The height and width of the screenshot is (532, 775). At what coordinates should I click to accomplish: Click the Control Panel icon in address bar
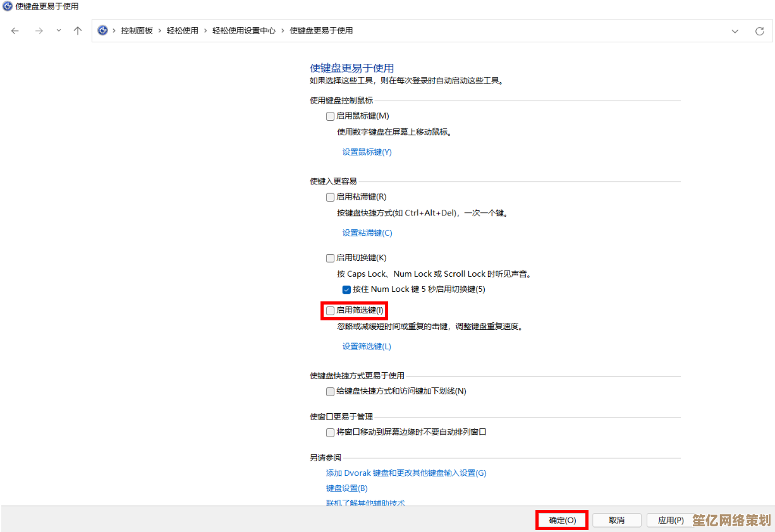(102, 30)
